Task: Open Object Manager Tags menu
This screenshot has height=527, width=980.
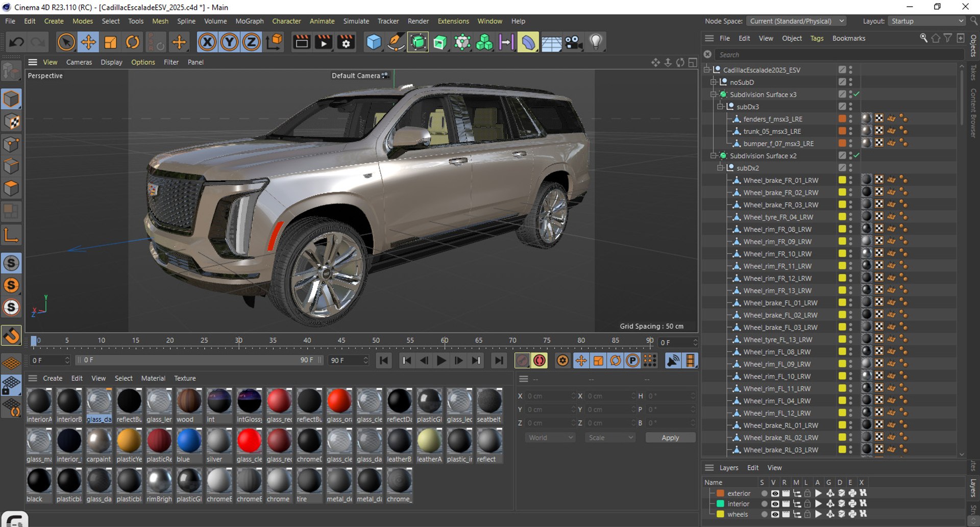Action: pos(817,38)
